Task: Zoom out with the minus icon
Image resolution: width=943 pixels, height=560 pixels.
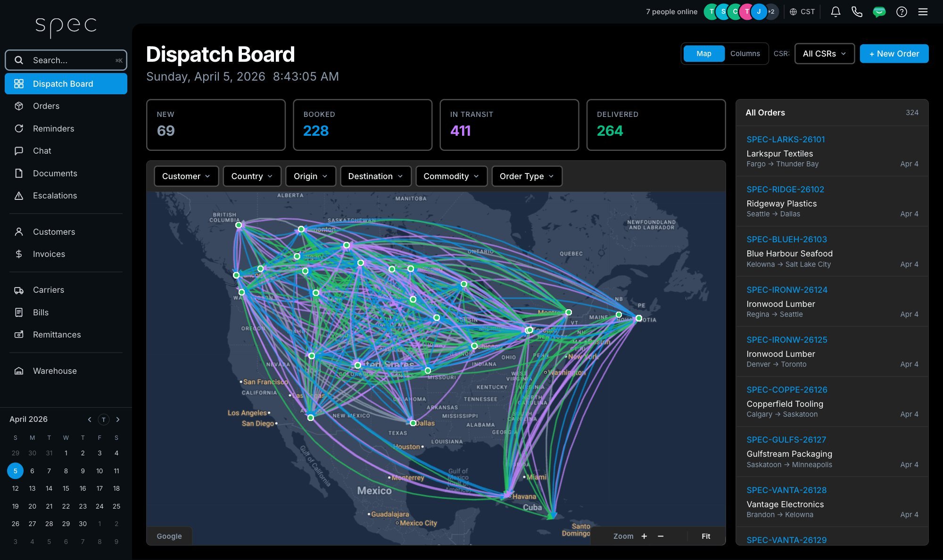Action: point(661,536)
